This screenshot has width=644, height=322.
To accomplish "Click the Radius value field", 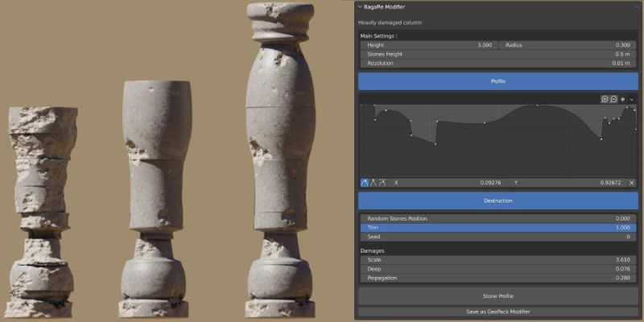I will coord(568,45).
